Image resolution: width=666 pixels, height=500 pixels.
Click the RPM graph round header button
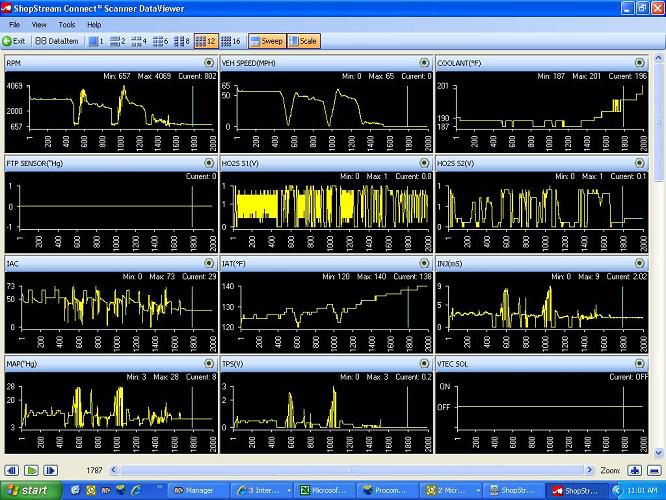[x=209, y=63]
